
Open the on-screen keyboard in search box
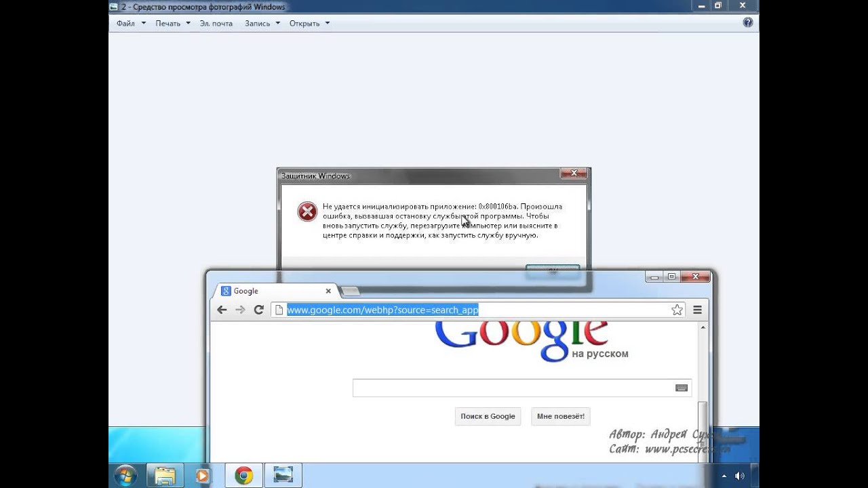tap(682, 388)
